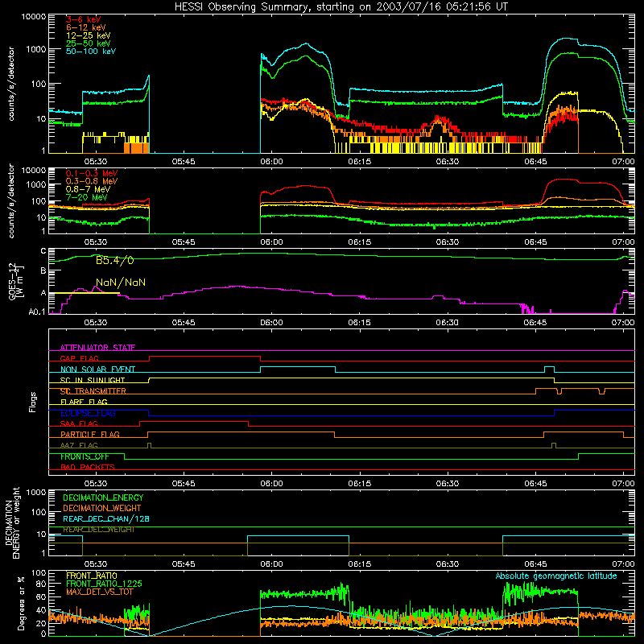Click the HESSI Observing Summary title text
Image resolution: width=644 pixels, height=644 pixels.
[x=341, y=7]
